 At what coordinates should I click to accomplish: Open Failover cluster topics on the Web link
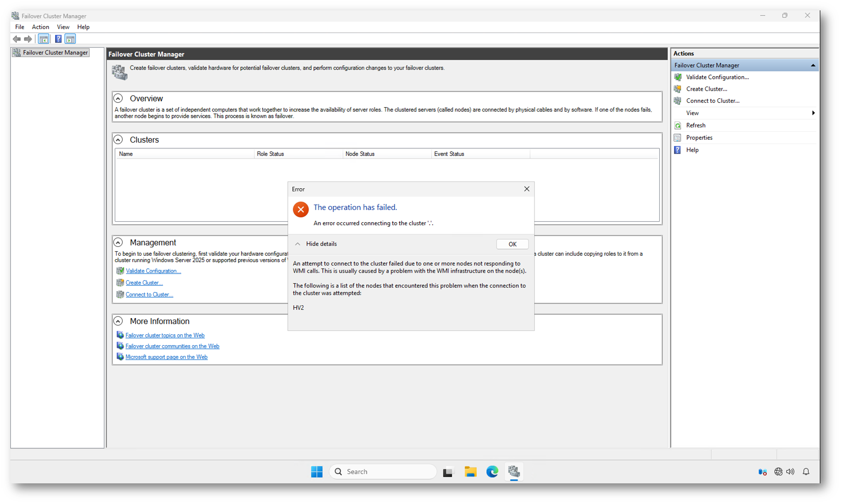click(165, 335)
